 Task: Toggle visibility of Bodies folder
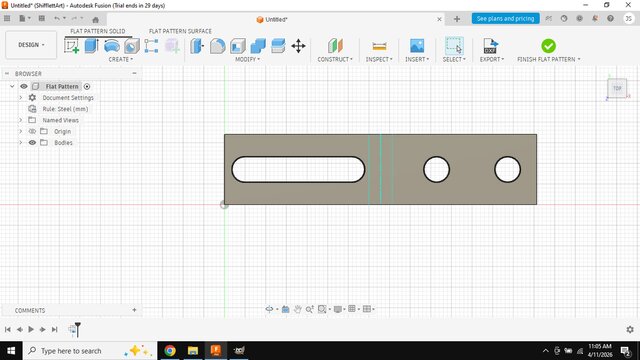pos(32,142)
